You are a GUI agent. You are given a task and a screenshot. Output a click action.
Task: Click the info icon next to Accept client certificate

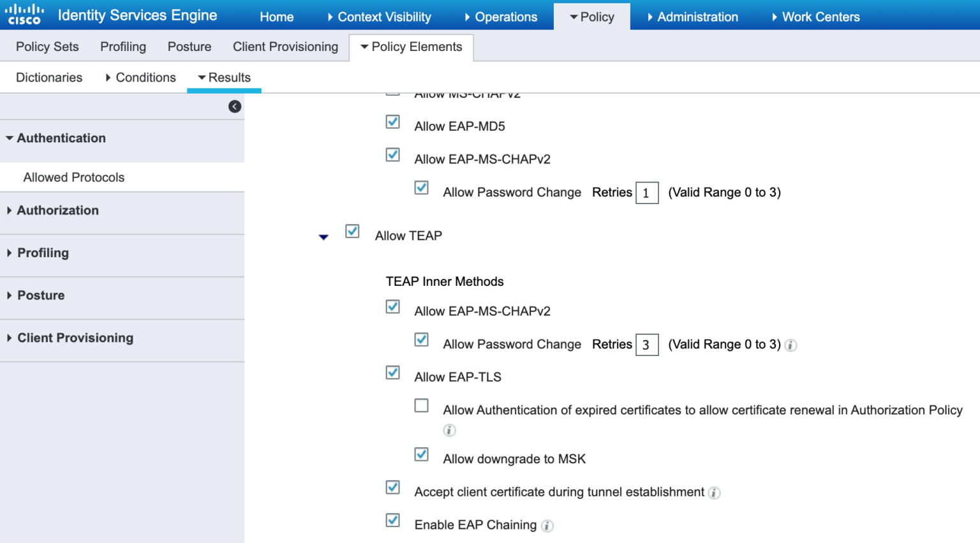click(715, 493)
